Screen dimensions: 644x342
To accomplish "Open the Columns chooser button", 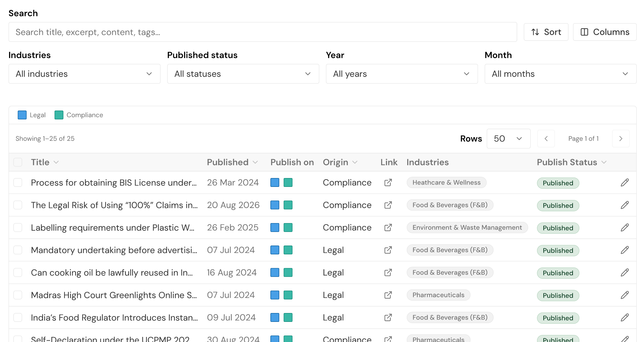I will pos(605,32).
